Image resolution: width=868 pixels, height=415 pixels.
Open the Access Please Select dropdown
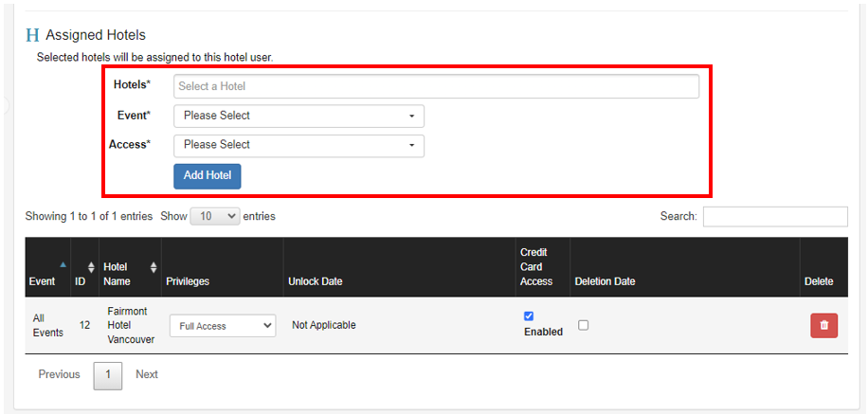tap(298, 145)
